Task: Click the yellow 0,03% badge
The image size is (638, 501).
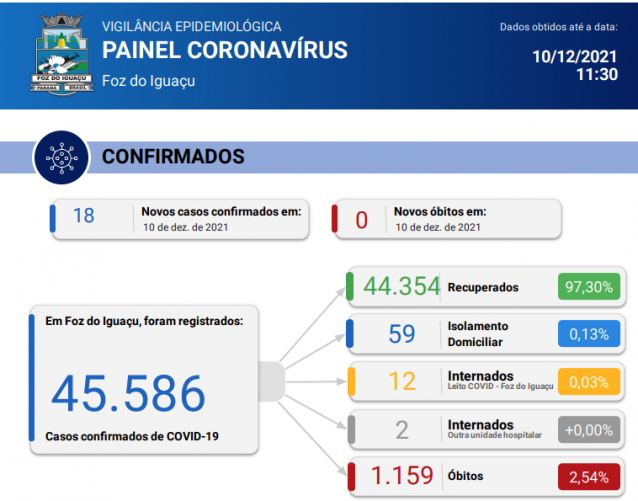Action: [589, 382]
